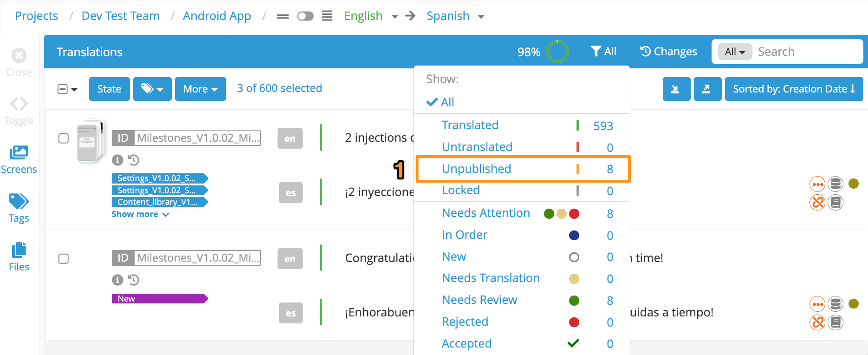The width and height of the screenshot is (868, 355).
Task: Click the translation memory database icon
Action: pos(835,184)
